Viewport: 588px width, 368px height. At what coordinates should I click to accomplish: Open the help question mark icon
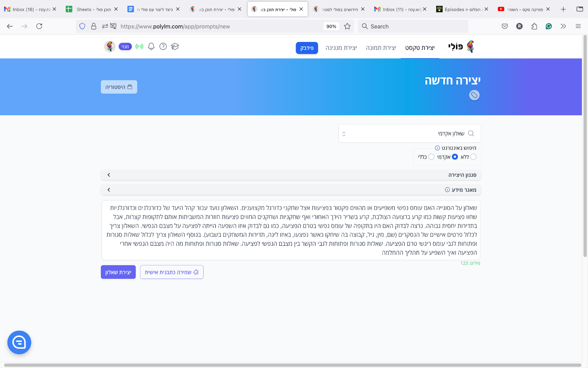tap(163, 46)
